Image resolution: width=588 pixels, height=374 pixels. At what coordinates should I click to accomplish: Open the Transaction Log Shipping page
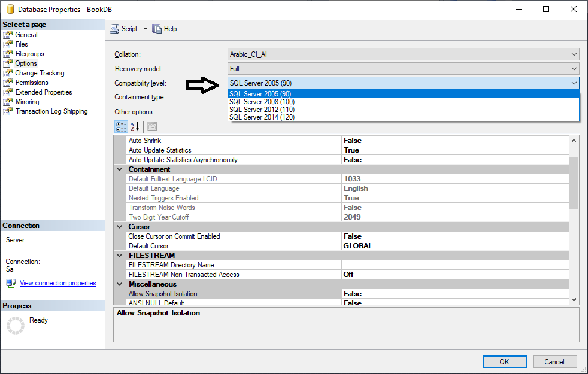point(51,111)
